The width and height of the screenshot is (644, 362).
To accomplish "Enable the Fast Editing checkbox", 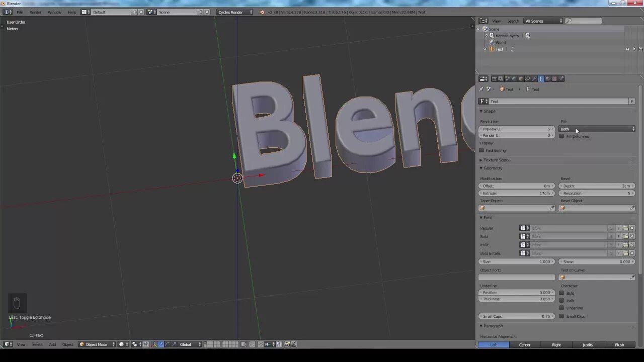I will [481, 150].
